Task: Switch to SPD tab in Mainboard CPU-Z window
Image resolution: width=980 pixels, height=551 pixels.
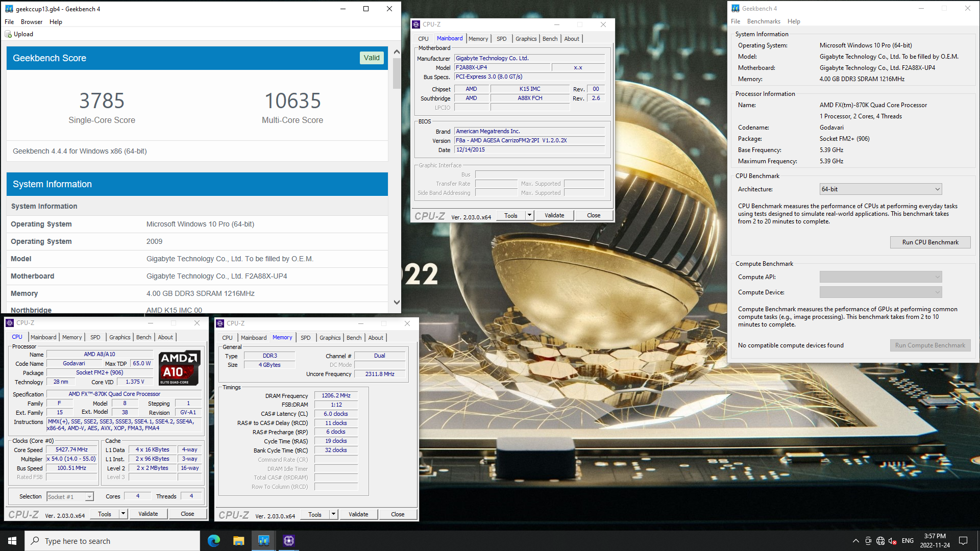Action: tap(502, 39)
